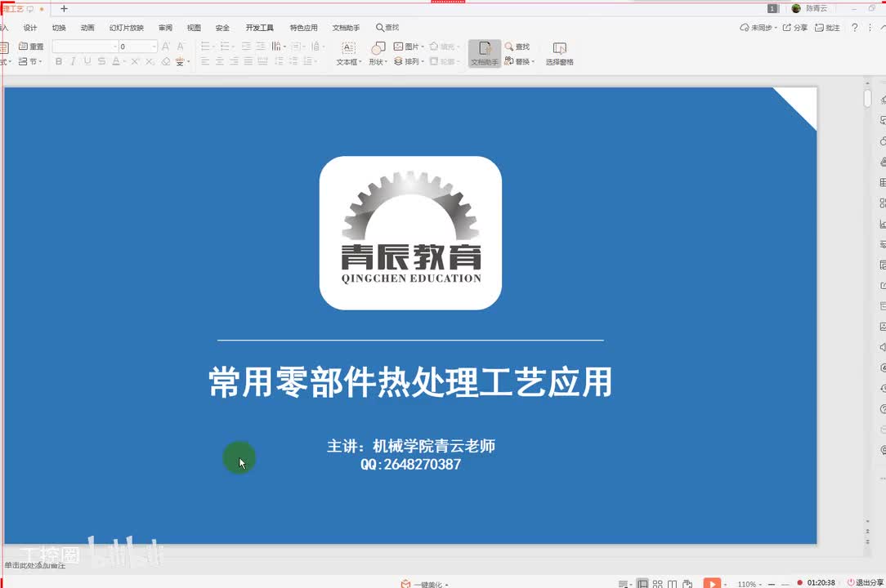Select the 青辰教育 logo image

pos(410,233)
